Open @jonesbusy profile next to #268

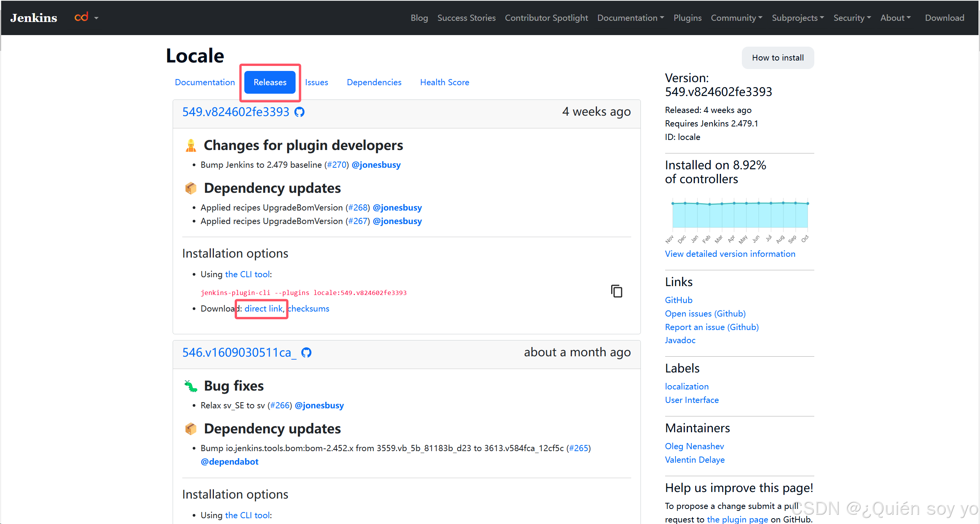click(397, 207)
